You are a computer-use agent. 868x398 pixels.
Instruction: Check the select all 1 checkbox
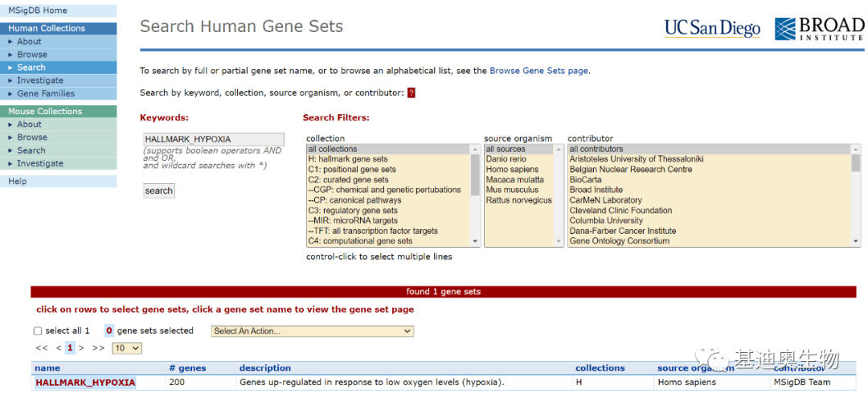(38, 331)
